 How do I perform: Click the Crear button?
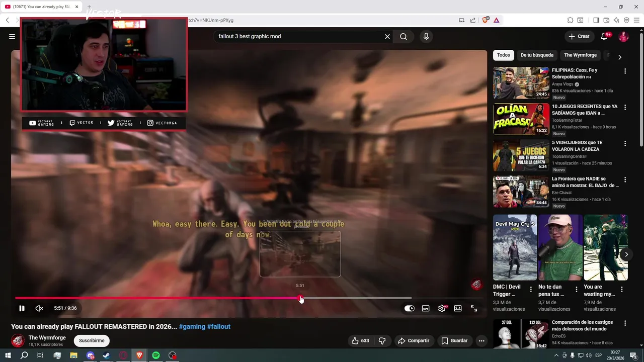(x=579, y=36)
